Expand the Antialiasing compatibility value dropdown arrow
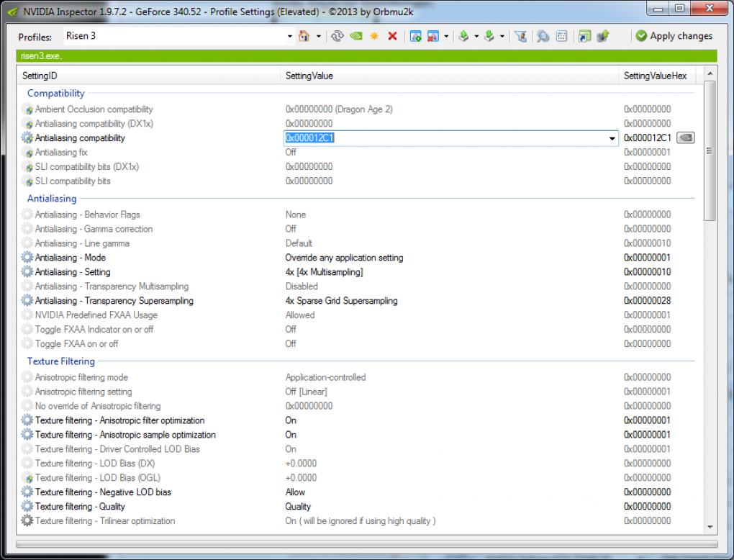 point(612,138)
